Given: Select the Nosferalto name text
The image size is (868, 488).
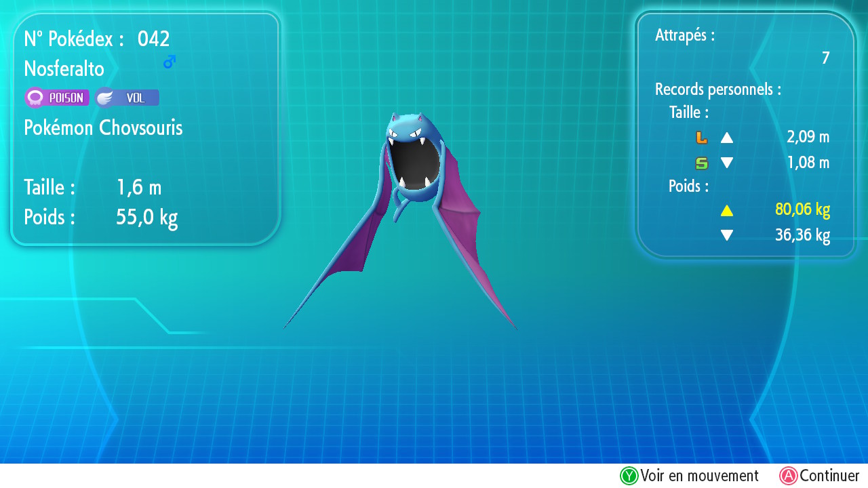Looking at the screenshot, I should (64, 68).
